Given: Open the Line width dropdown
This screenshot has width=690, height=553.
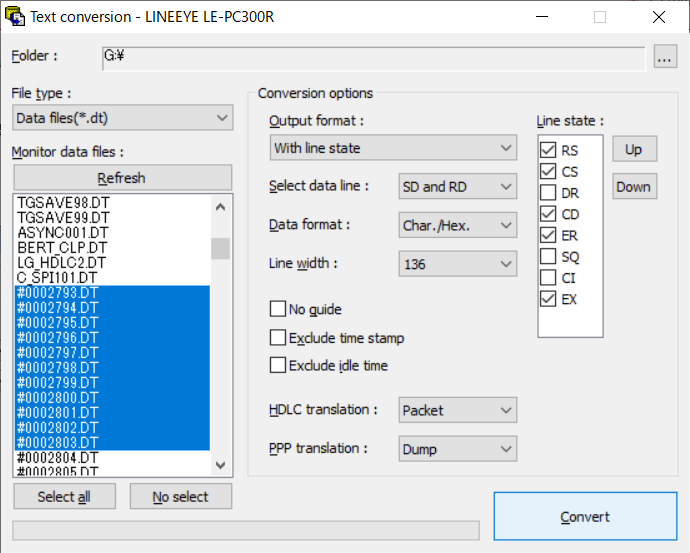Looking at the screenshot, I should (x=458, y=264).
